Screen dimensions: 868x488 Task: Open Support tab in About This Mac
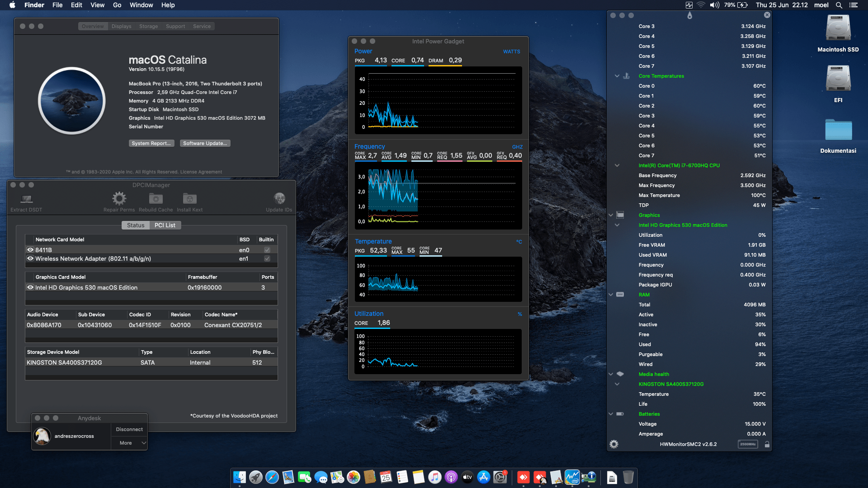[x=175, y=26]
